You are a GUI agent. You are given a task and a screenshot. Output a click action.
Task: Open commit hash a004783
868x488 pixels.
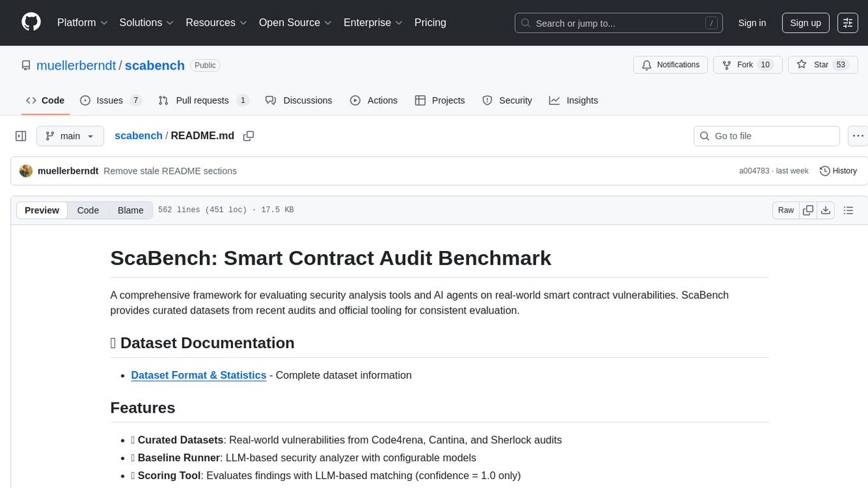coord(754,171)
